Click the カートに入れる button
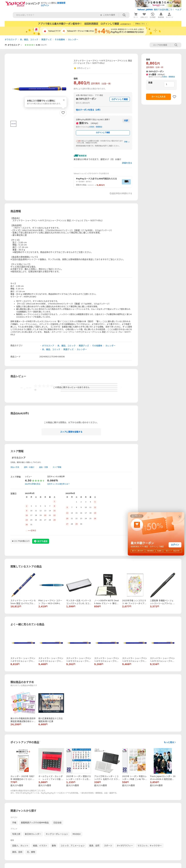This screenshot has width=186, height=868. [x=158, y=97]
